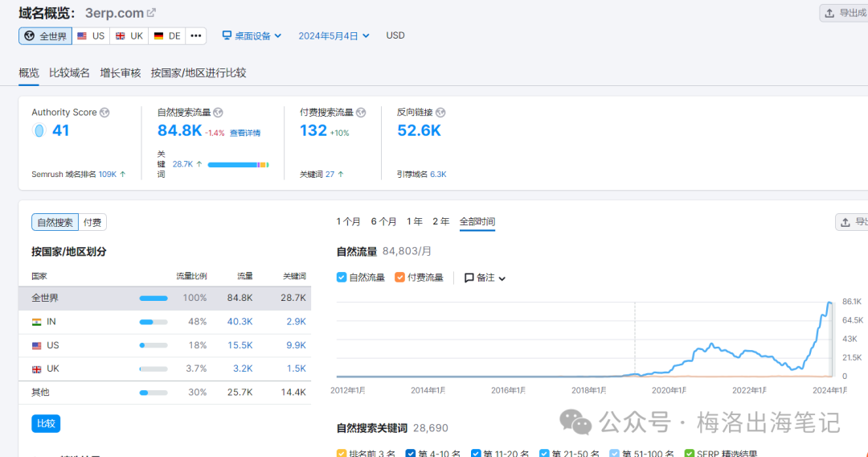Expand the 备注 notes dropdown
This screenshot has width=868, height=457.
point(485,278)
